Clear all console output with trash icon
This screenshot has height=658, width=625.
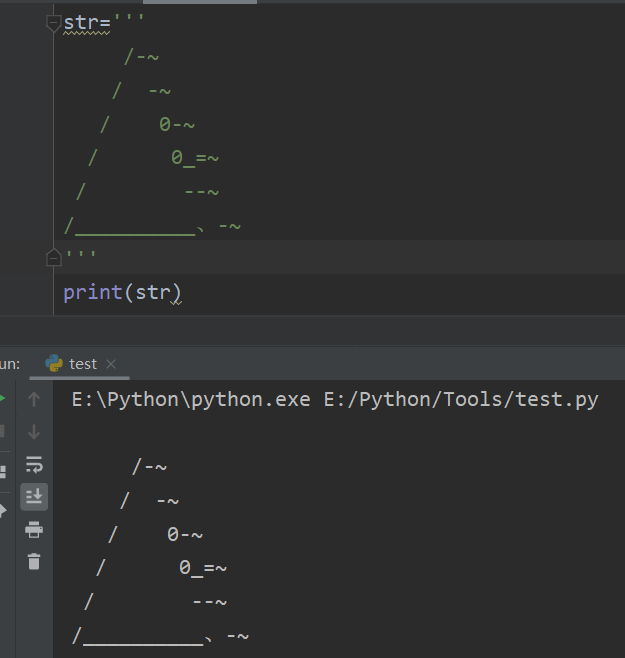[x=34, y=561]
